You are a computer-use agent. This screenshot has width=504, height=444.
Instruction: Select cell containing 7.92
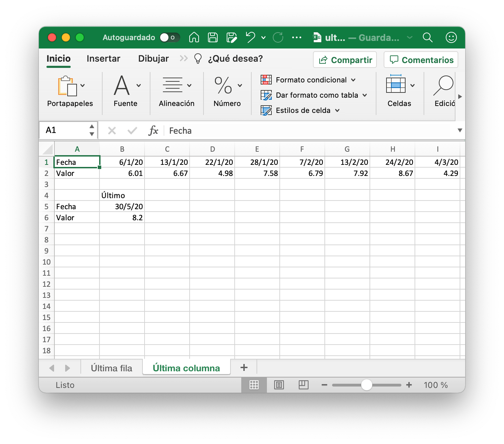[x=347, y=173]
